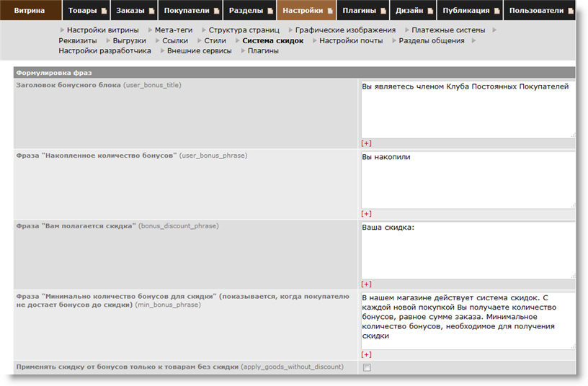The width and height of the screenshot is (588, 386).
Task: Click the Вы накопили text field
Action: point(467,179)
